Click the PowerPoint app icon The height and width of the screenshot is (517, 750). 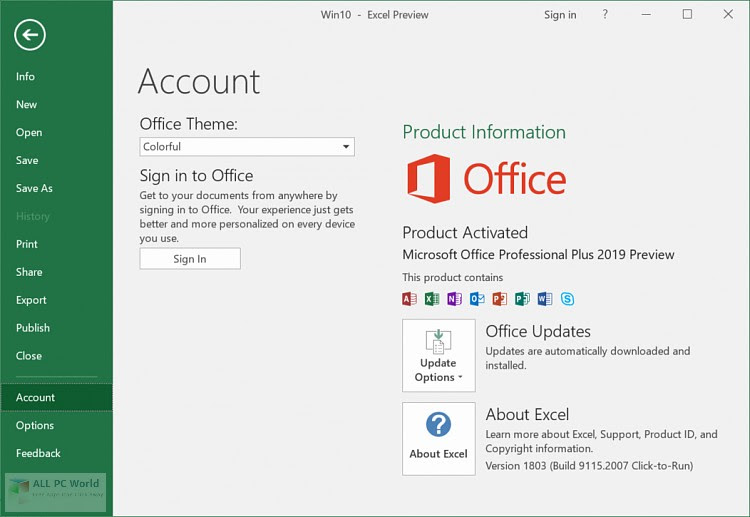click(x=499, y=299)
